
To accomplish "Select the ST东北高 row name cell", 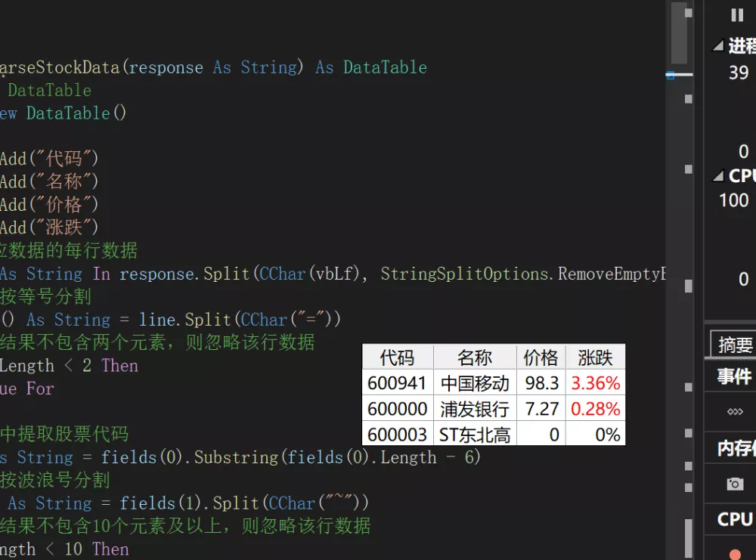I will coord(475,435).
